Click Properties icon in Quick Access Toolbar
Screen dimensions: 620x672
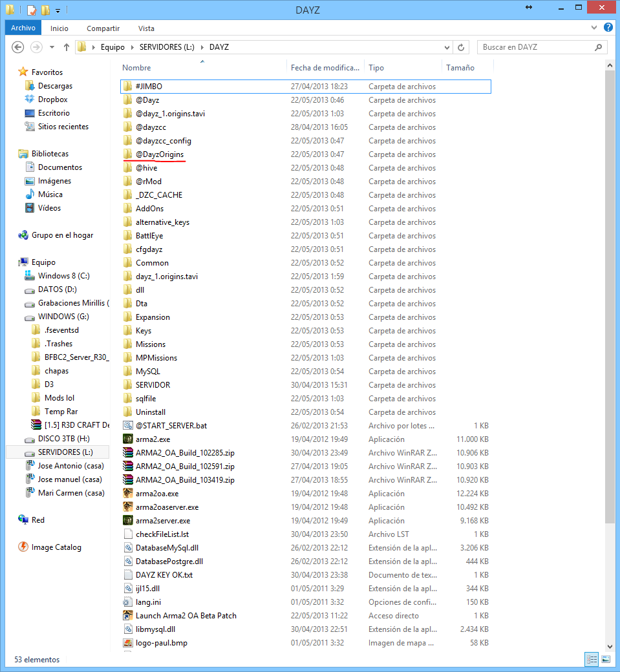pyautogui.click(x=32, y=10)
